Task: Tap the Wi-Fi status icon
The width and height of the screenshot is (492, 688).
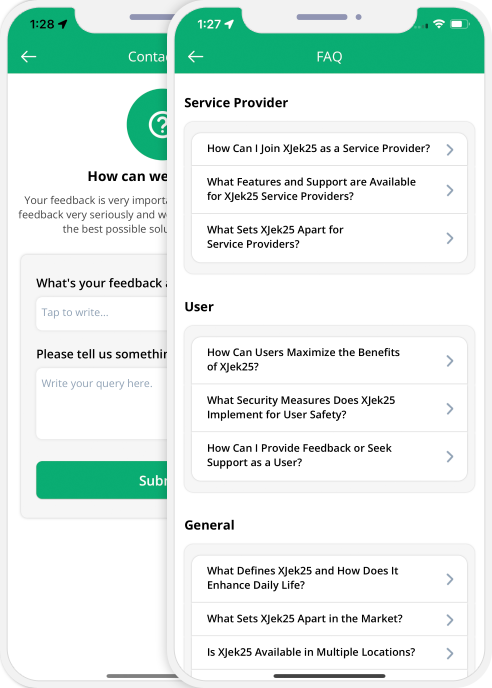Action: [438, 24]
